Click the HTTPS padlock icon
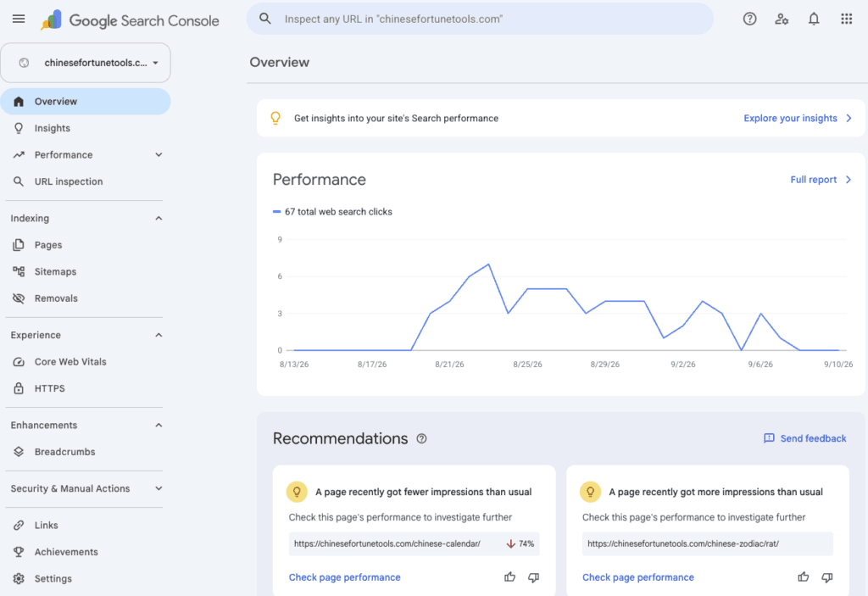Image resolution: width=868 pixels, height=596 pixels. click(x=19, y=388)
